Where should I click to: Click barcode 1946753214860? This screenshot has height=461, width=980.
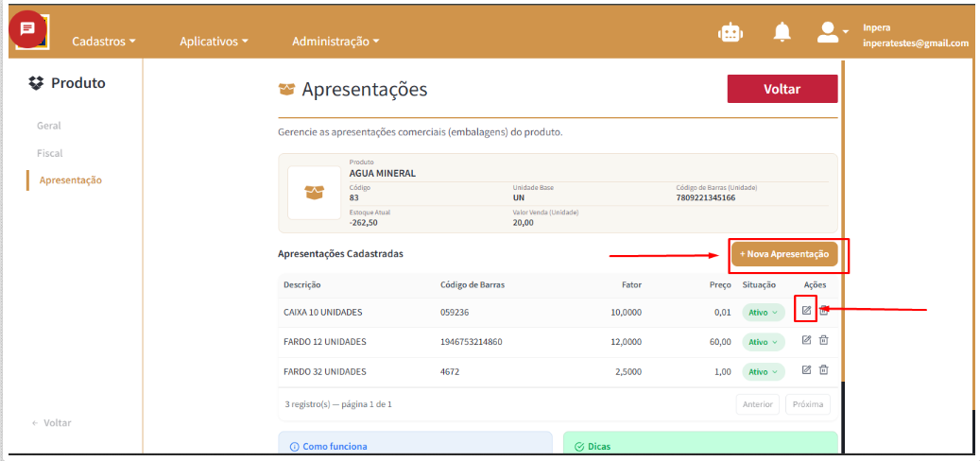click(472, 342)
